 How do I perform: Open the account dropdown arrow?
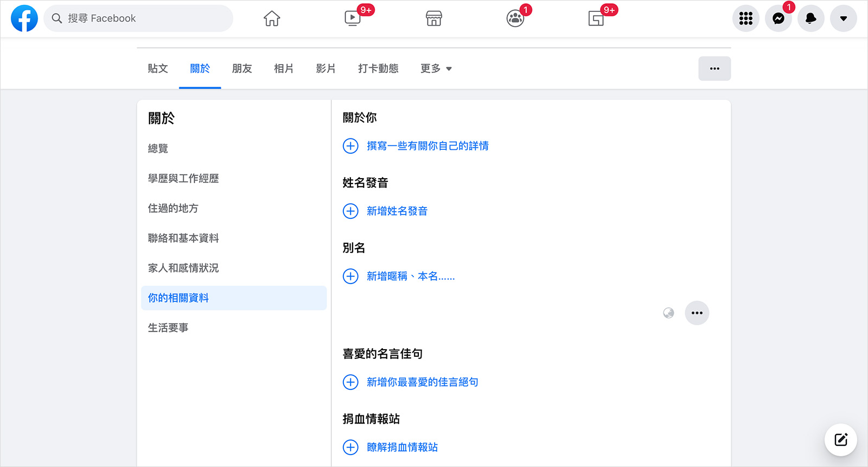click(x=844, y=18)
